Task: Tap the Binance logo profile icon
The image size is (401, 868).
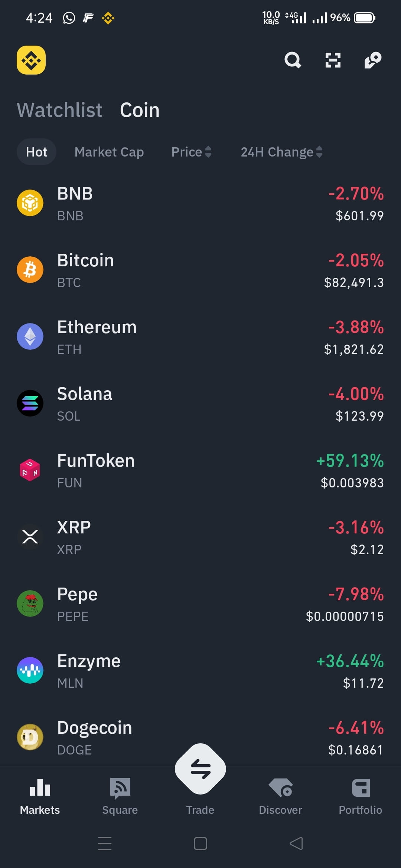Action: pyautogui.click(x=31, y=60)
